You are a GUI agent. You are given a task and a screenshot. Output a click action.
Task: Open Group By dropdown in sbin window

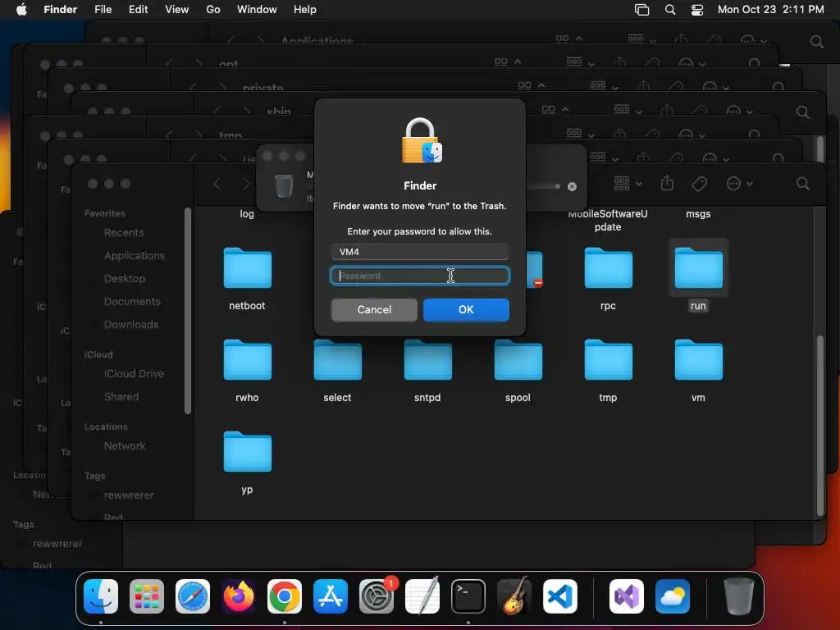point(628,110)
